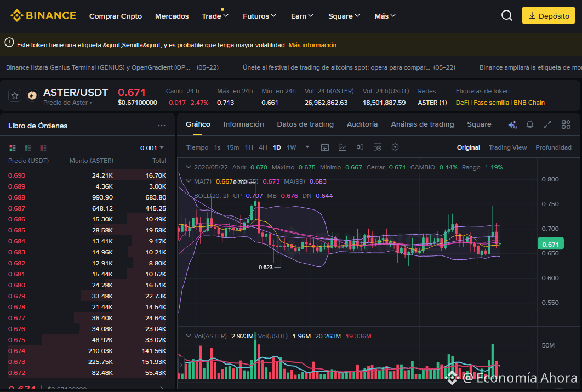582x392 pixels.
Task: Go to Mercados page
Action: click(x=172, y=16)
